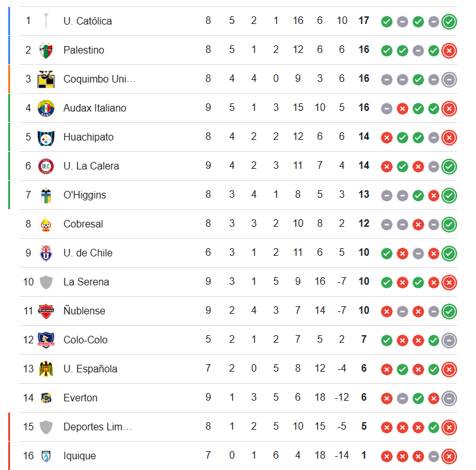Screen dimensions: 476x470
Task: Click the Coquimbo Unido team crest
Action: point(46,79)
